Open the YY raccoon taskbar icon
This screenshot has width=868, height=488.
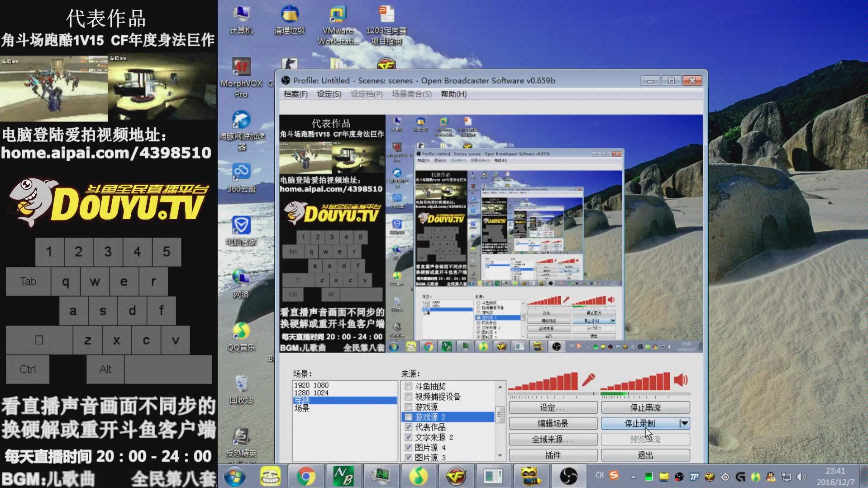(530, 476)
